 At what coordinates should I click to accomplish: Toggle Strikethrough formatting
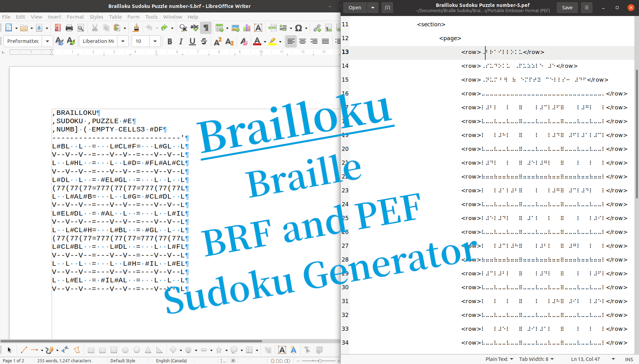click(204, 42)
